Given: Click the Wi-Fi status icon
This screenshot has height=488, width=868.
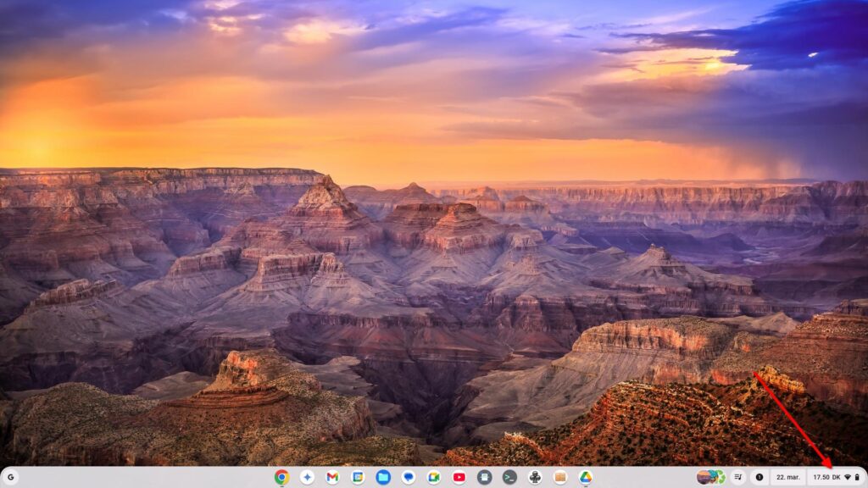Looking at the screenshot, I should point(847,477).
